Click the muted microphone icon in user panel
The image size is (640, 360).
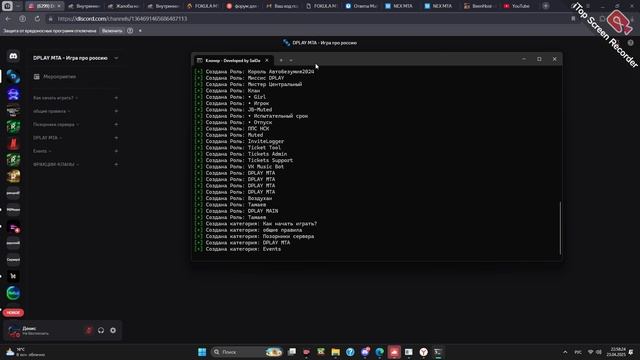89,330
